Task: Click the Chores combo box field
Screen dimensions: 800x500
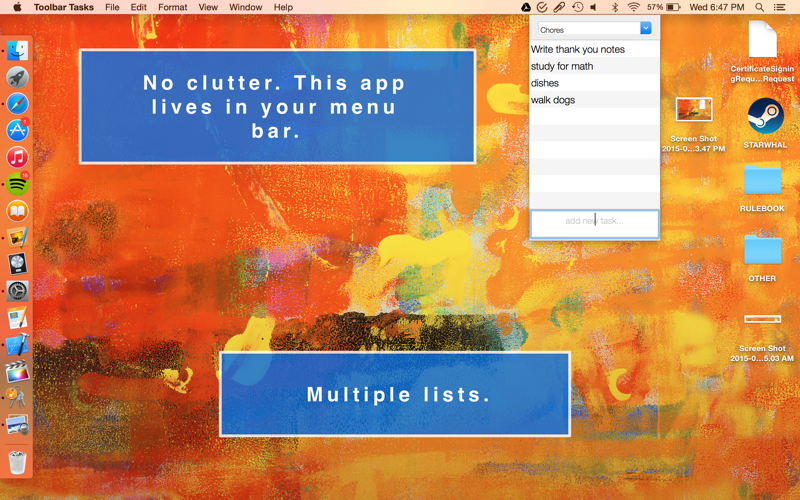Action: 594,29
